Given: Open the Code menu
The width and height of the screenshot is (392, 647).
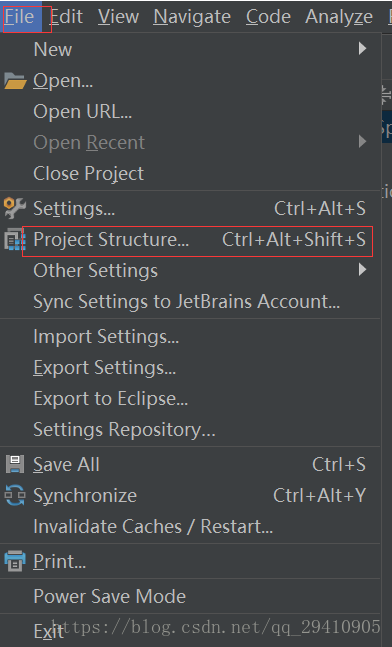Looking at the screenshot, I should click(268, 17).
